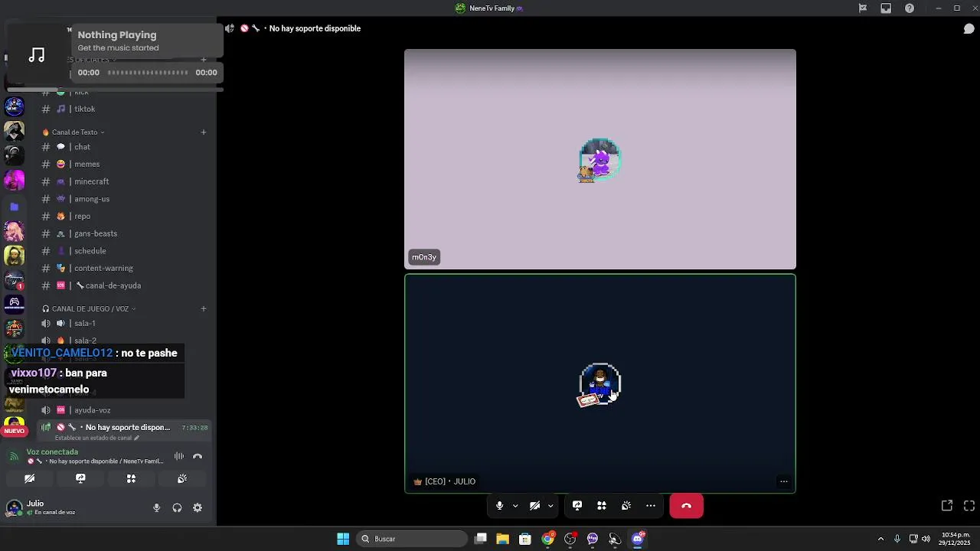
Task: Mute microphone in user panel
Action: click(x=156, y=508)
